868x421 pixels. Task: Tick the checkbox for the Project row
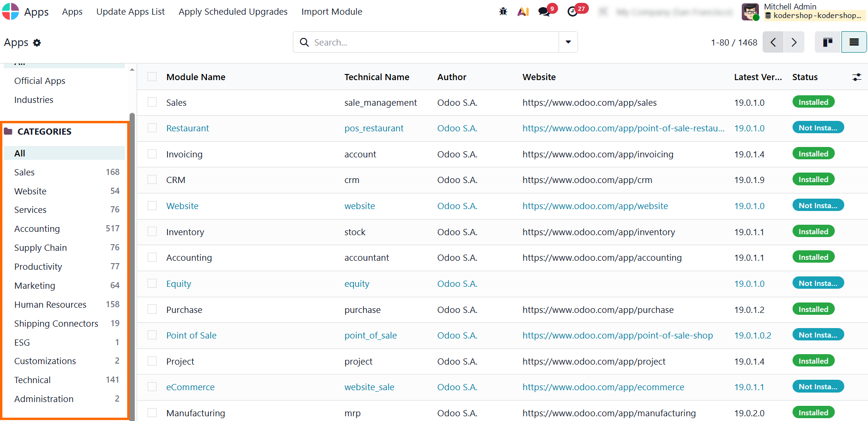click(152, 361)
